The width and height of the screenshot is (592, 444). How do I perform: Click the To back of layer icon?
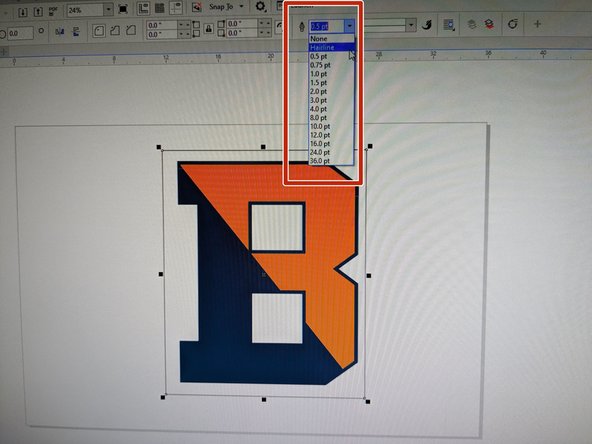click(489, 25)
